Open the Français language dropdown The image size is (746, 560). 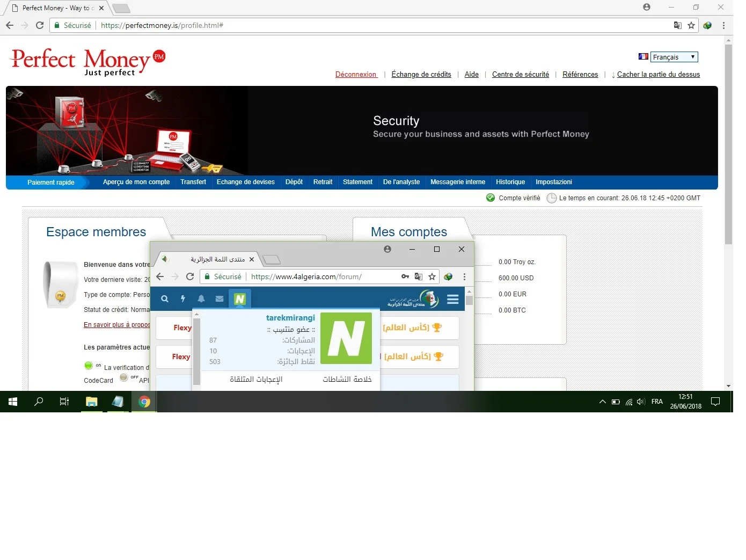coord(674,57)
